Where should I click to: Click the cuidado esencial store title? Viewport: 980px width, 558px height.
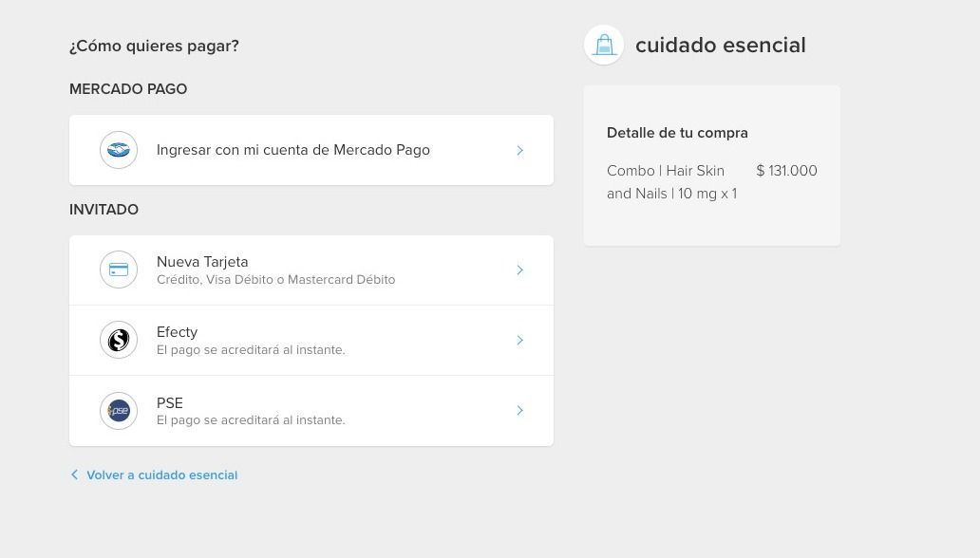[721, 45]
